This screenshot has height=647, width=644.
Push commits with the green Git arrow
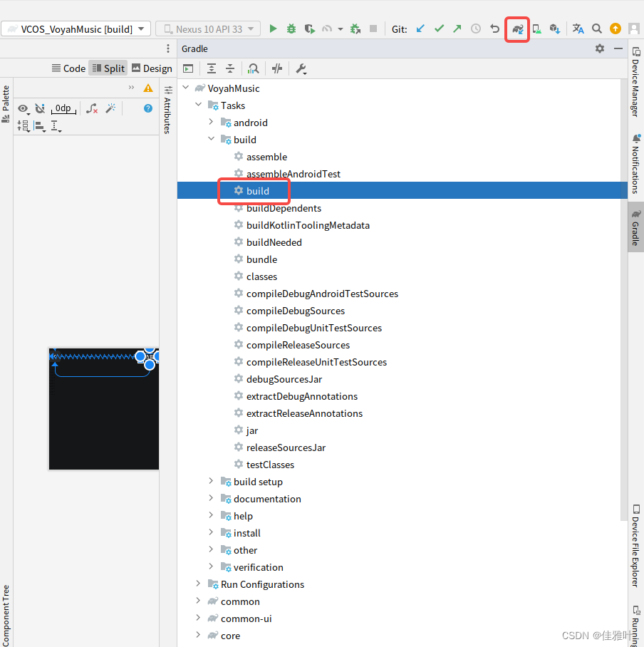457,29
